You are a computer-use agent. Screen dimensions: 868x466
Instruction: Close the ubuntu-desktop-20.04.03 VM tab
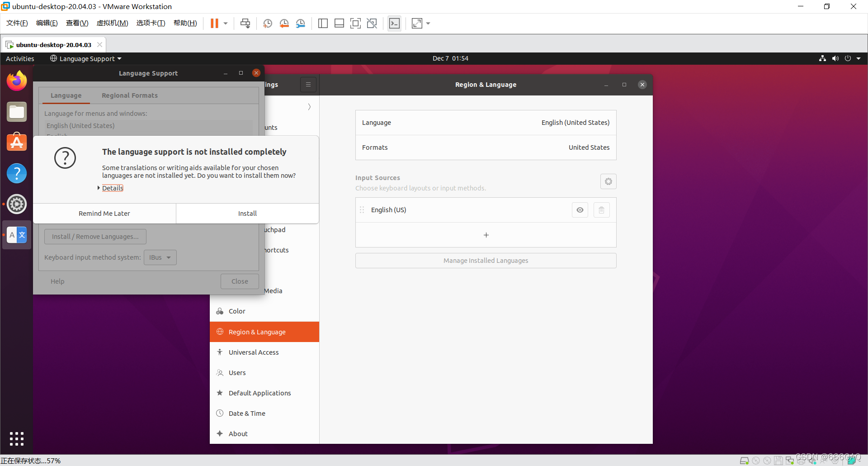pyautogui.click(x=99, y=44)
